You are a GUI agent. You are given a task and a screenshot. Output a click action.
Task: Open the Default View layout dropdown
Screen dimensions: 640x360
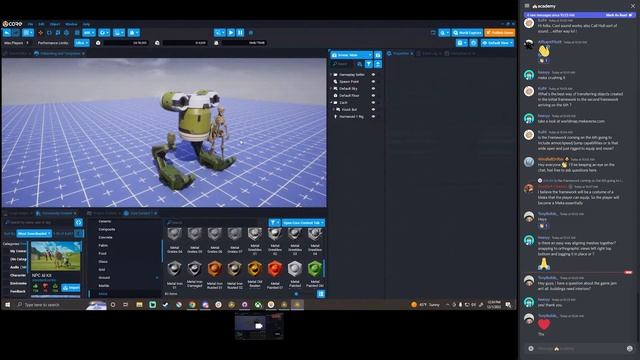pyautogui.click(x=497, y=43)
